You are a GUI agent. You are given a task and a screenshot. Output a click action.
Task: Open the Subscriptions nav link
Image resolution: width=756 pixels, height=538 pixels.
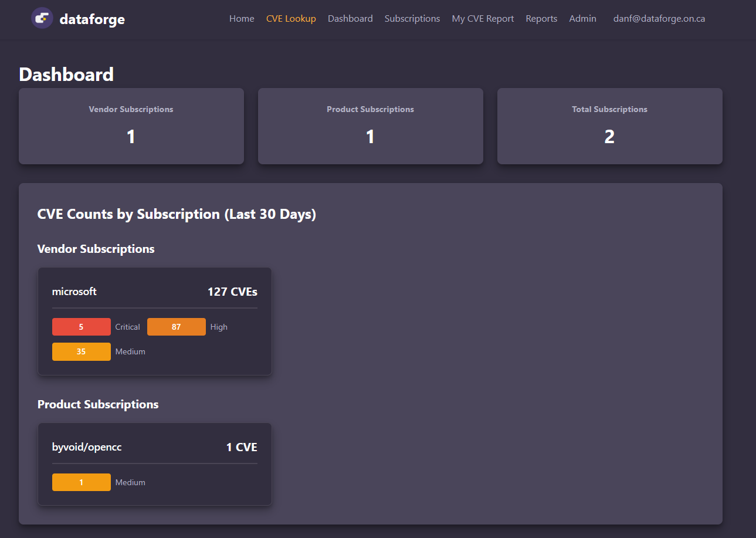click(x=412, y=19)
